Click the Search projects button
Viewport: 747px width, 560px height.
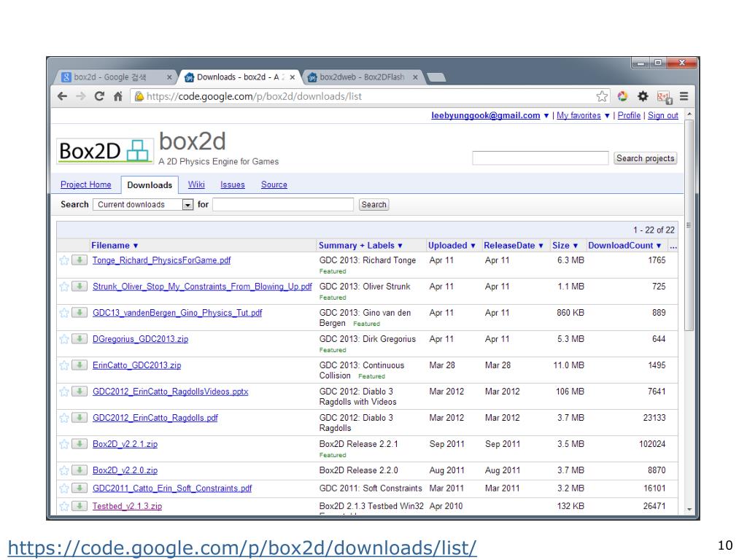(x=645, y=158)
